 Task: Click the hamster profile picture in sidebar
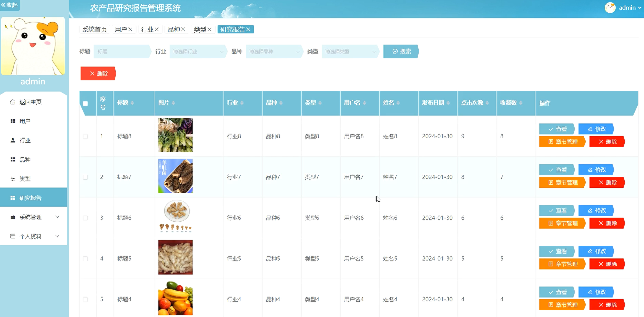click(x=33, y=46)
